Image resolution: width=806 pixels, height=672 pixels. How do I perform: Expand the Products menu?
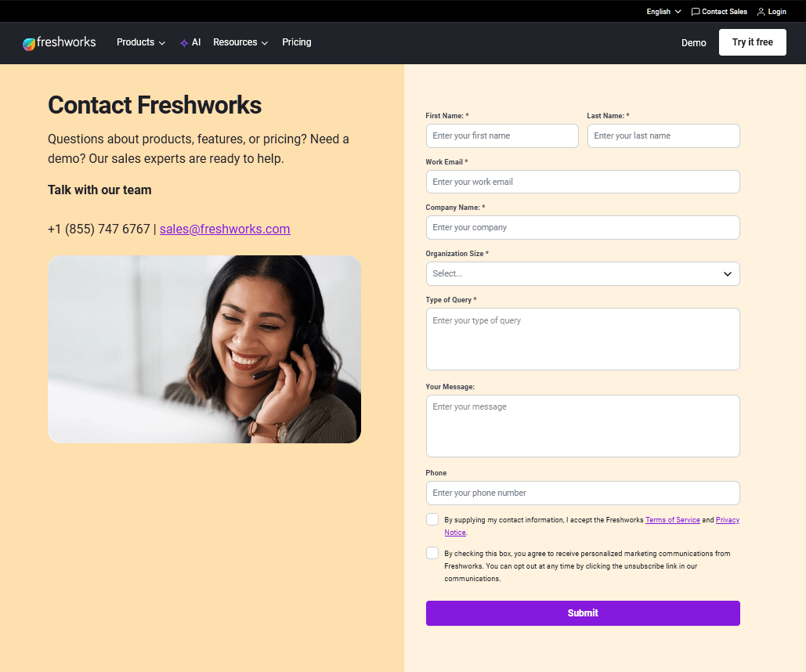(141, 42)
